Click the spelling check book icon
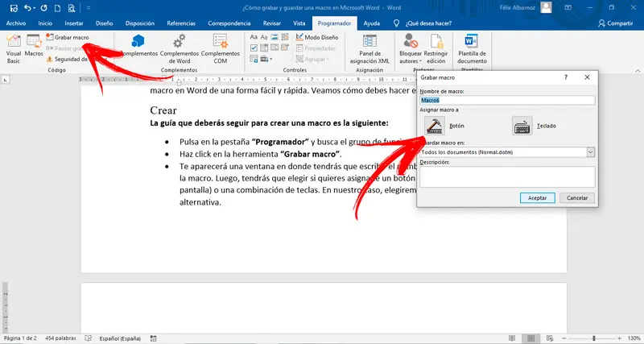644x344 pixels. (88, 338)
